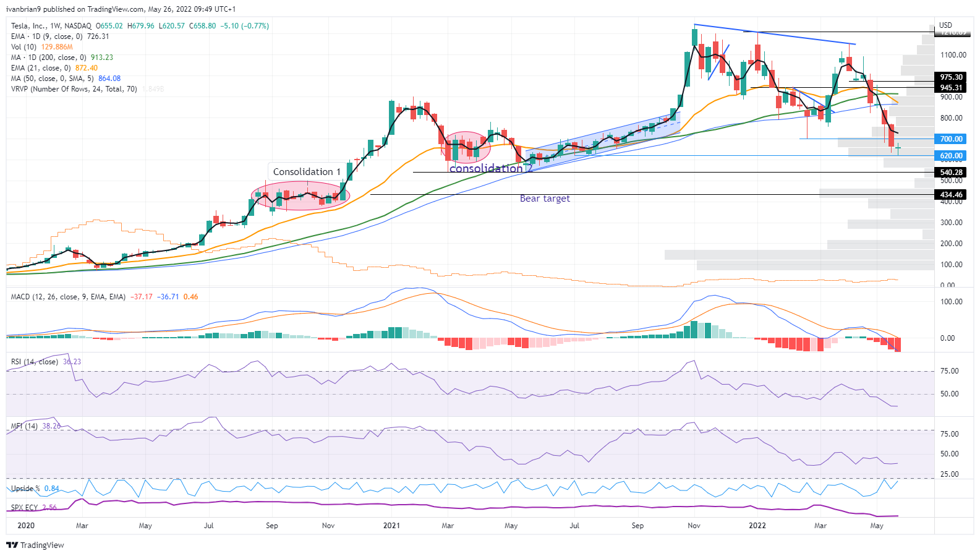Select the MA 1D 200 indicator legend
The width and height of the screenshot is (980, 556).
pos(62,58)
